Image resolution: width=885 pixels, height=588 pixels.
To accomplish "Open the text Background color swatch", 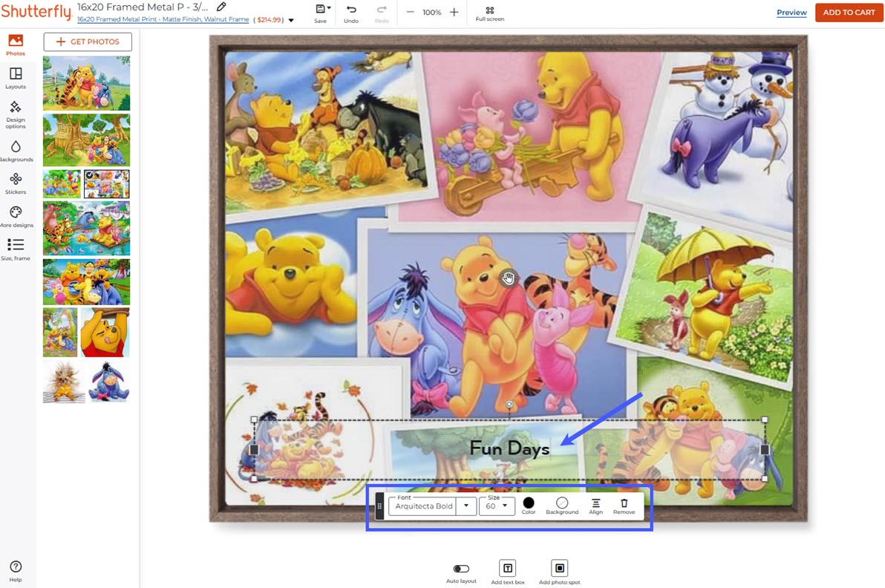I will click(x=562, y=506).
